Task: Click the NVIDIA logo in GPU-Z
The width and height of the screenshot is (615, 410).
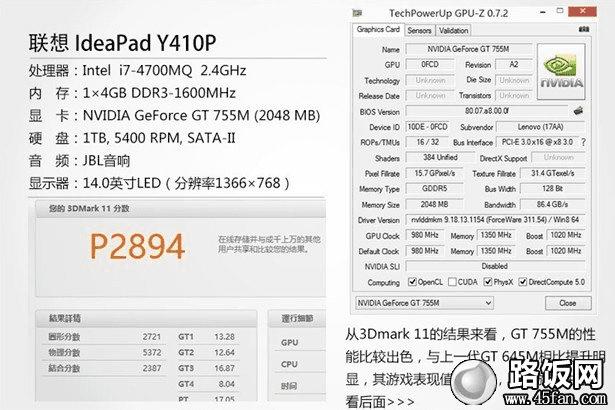Action: 561,71
